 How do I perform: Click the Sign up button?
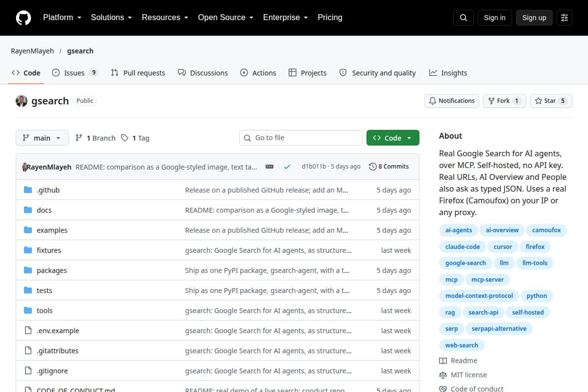pyautogui.click(x=534, y=18)
